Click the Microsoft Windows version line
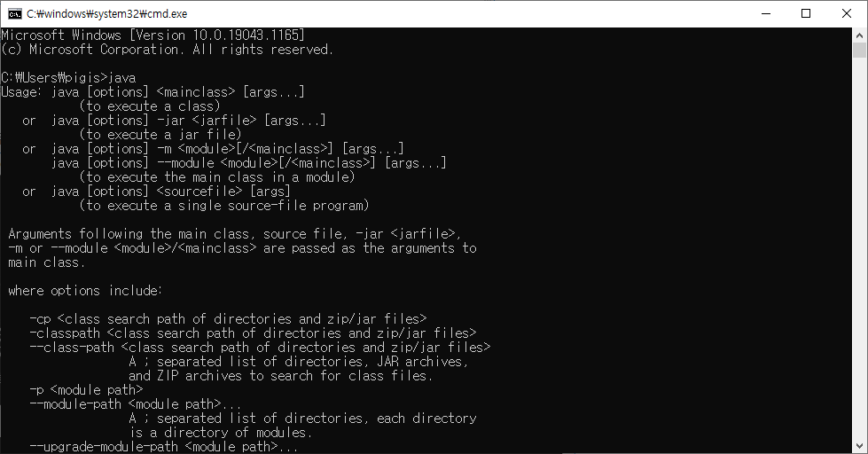The height and width of the screenshot is (454, 868). 152,35
